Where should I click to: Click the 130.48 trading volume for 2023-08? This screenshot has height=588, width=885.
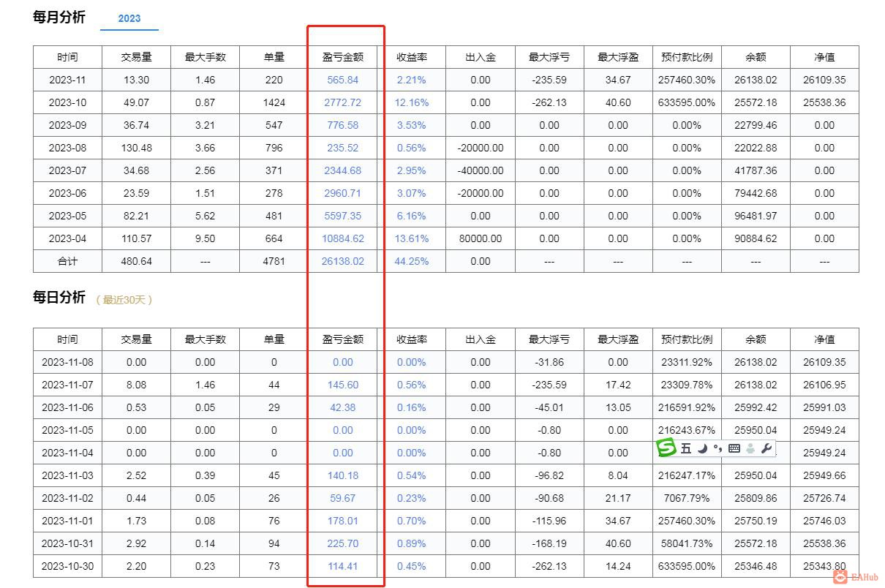coord(136,148)
